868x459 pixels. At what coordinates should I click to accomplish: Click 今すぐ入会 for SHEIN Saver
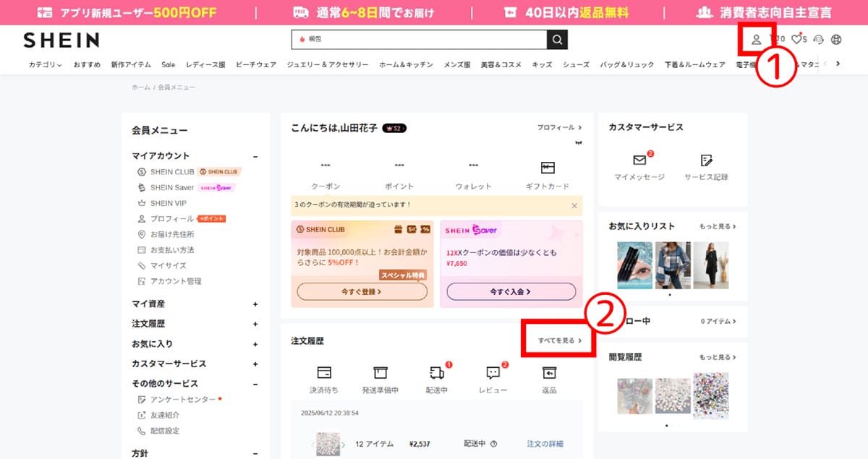[511, 291]
